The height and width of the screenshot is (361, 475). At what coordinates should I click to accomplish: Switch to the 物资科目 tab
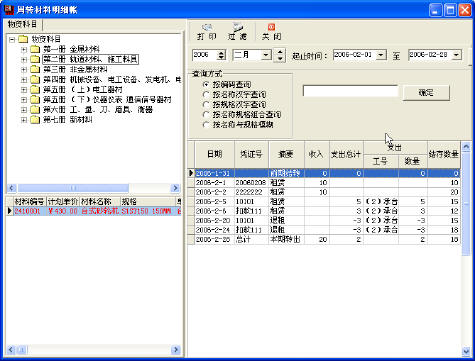coord(23,25)
